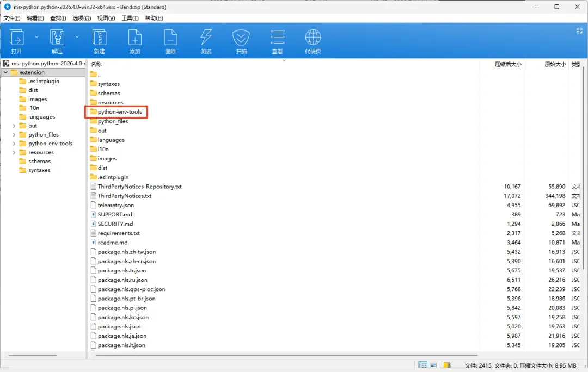
Task: Sort by compressed size (压缩后大小) header
Action: pyautogui.click(x=508, y=64)
